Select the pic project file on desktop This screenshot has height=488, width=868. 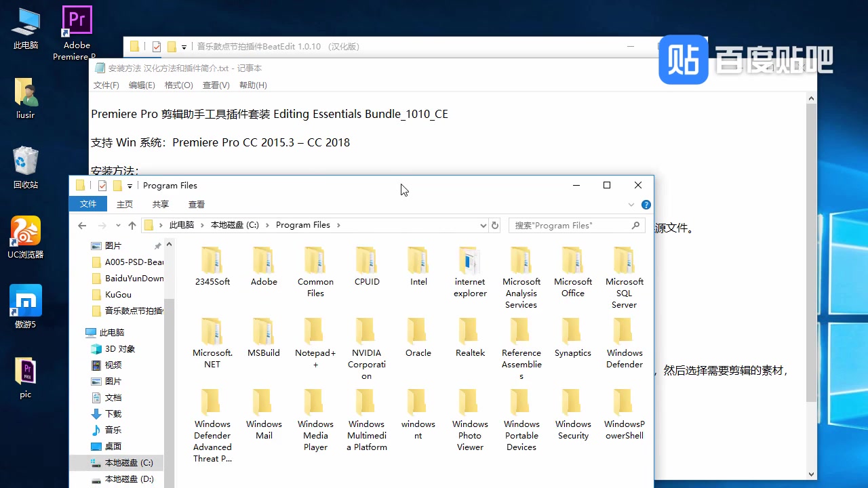point(25,378)
